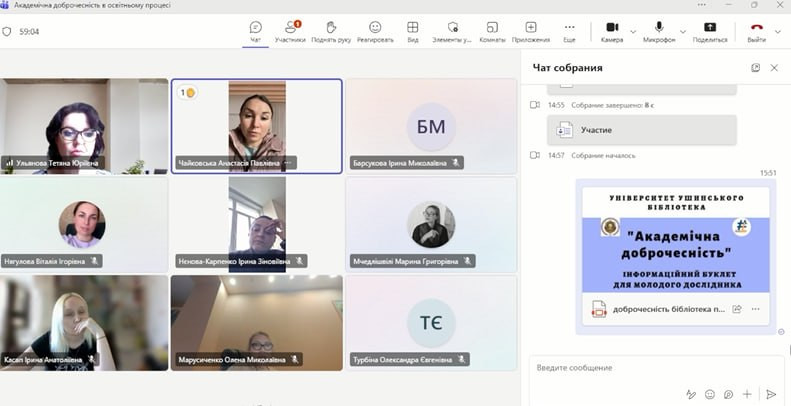Expand the Выйти leave options arrow

pyautogui.click(x=778, y=31)
